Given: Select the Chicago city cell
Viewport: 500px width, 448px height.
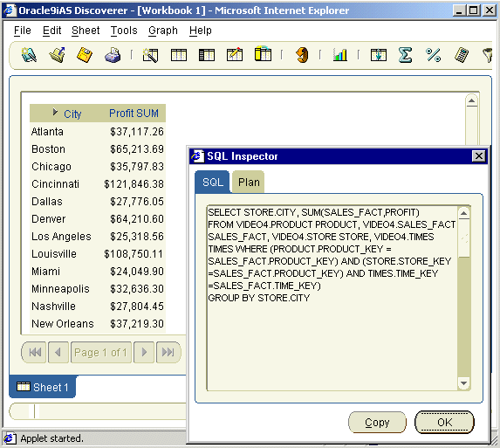Looking at the screenshot, I should coord(51,167).
